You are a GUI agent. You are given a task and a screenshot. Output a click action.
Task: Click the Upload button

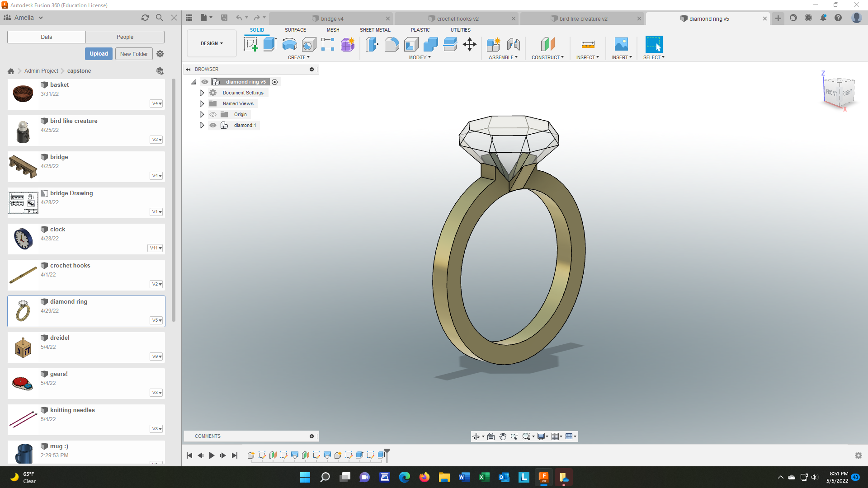[x=99, y=54]
